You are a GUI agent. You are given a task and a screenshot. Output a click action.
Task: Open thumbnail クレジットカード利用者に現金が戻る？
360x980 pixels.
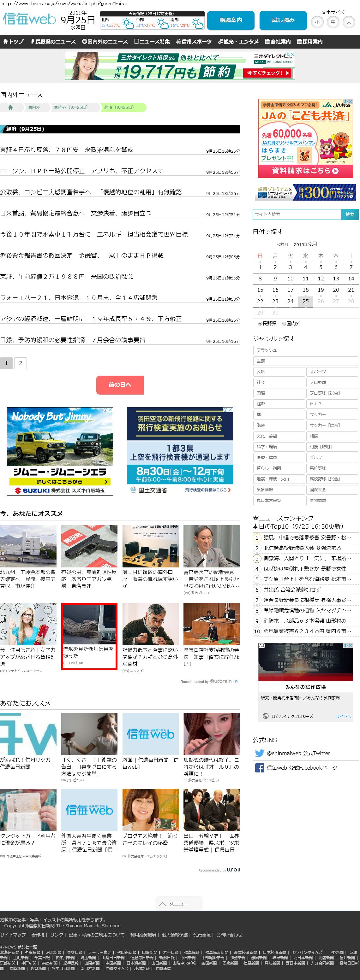click(x=28, y=810)
